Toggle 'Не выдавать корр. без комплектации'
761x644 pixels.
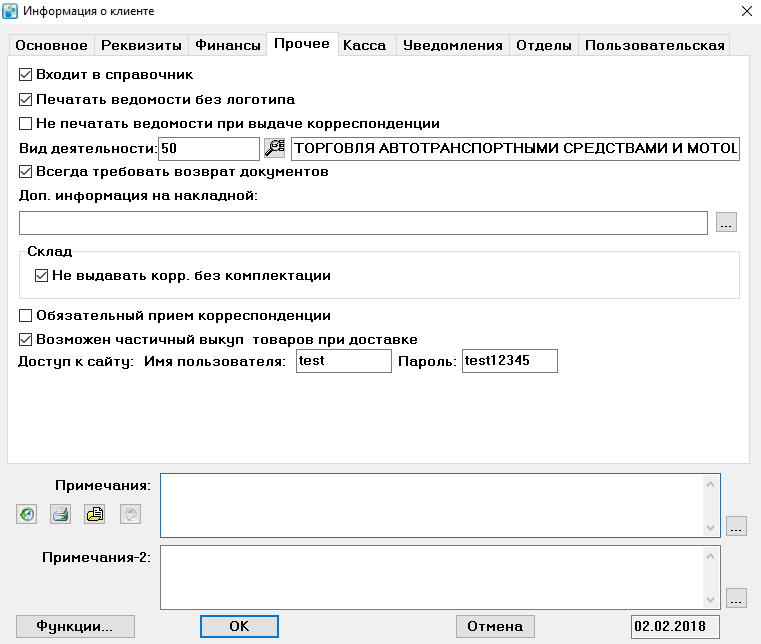tap(41, 276)
